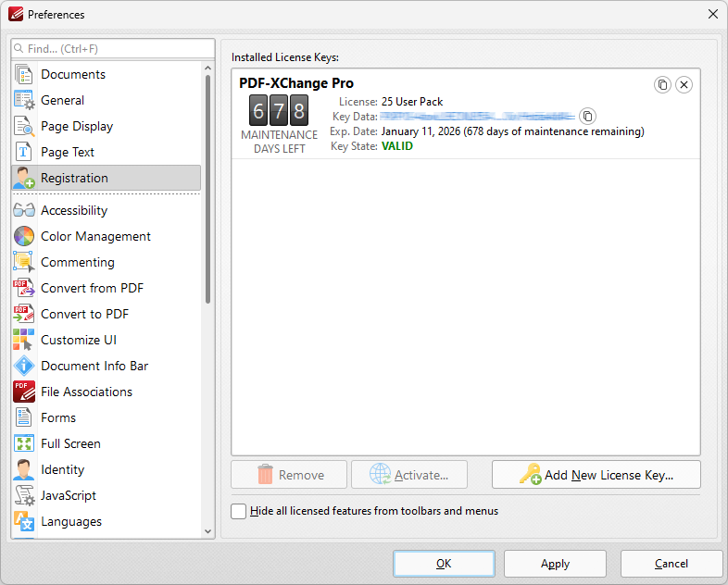Click the 678 maintenance days counter

point(279,110)
